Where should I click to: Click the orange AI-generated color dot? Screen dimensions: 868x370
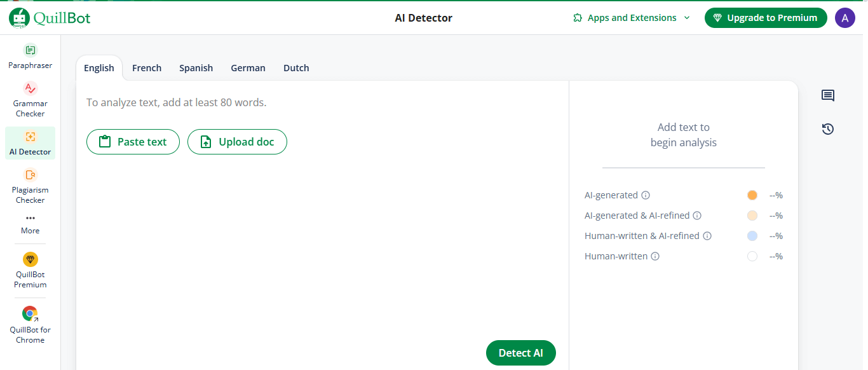point(752,195)
